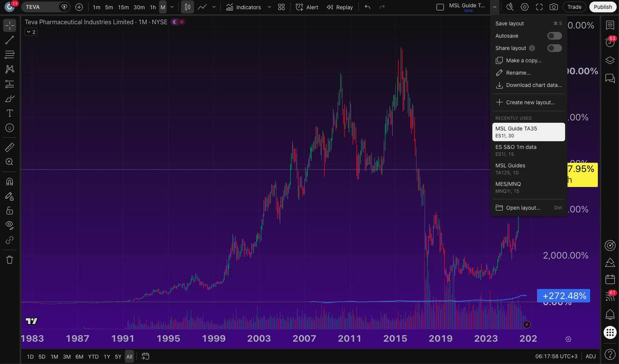Choose Rename... from the layout menu
Image resolution: width=619 pixels, height=364 pixels.
[529, 73]
